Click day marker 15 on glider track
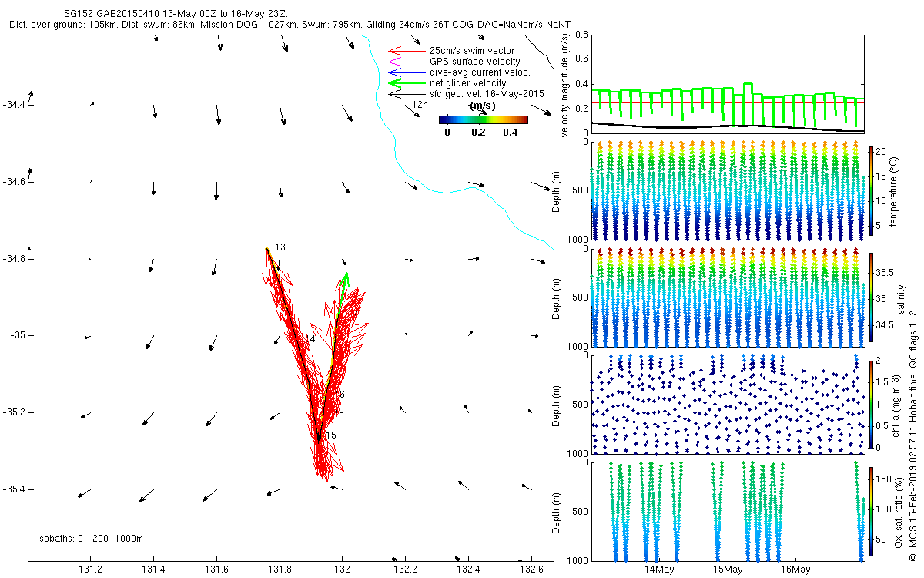 [x=331, y=435]
